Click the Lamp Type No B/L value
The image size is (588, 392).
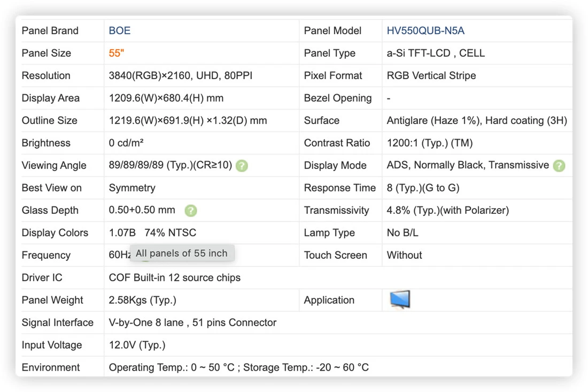[403, 233]
